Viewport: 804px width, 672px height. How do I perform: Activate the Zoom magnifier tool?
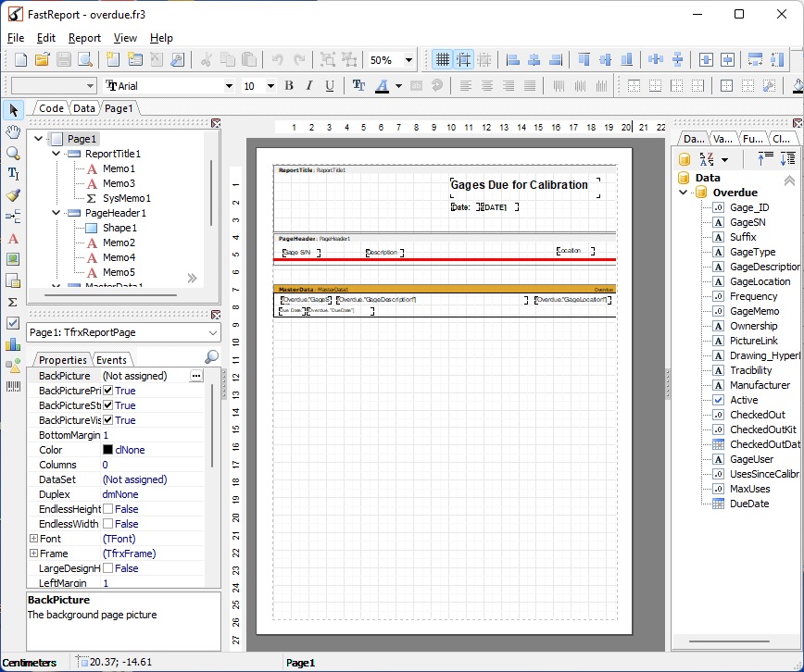coord(13,153)
